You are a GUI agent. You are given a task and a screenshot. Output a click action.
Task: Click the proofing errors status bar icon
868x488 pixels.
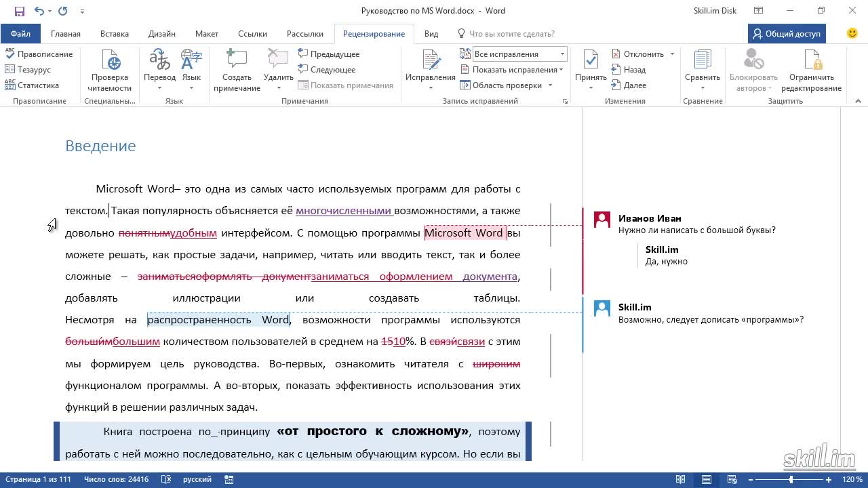166,479
